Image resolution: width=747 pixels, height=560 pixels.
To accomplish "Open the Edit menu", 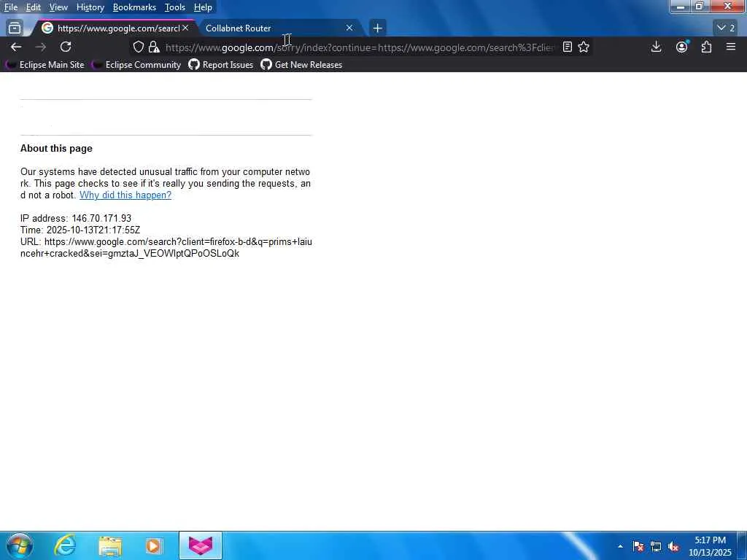I will pos(33,7).
